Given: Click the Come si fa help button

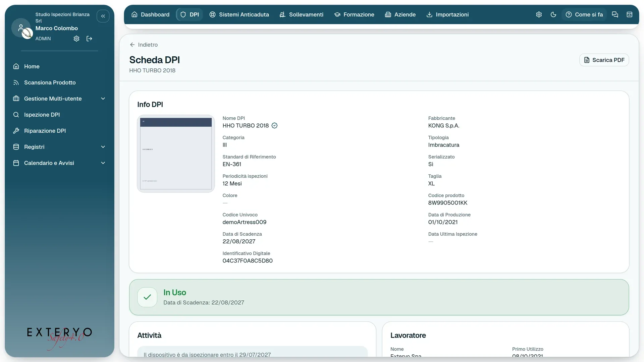Looking at the screenshot, I should 584,14.
